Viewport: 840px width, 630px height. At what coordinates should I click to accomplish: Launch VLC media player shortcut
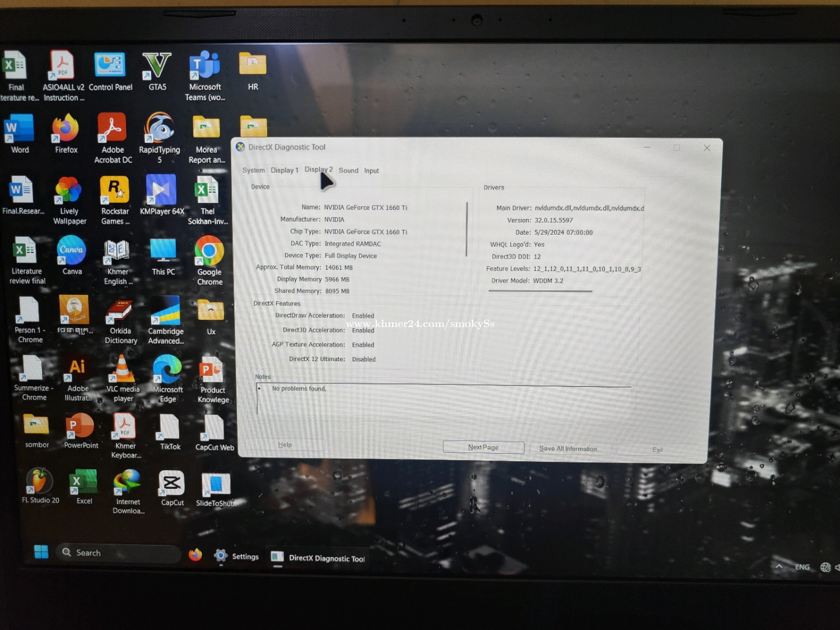(123, 379)
